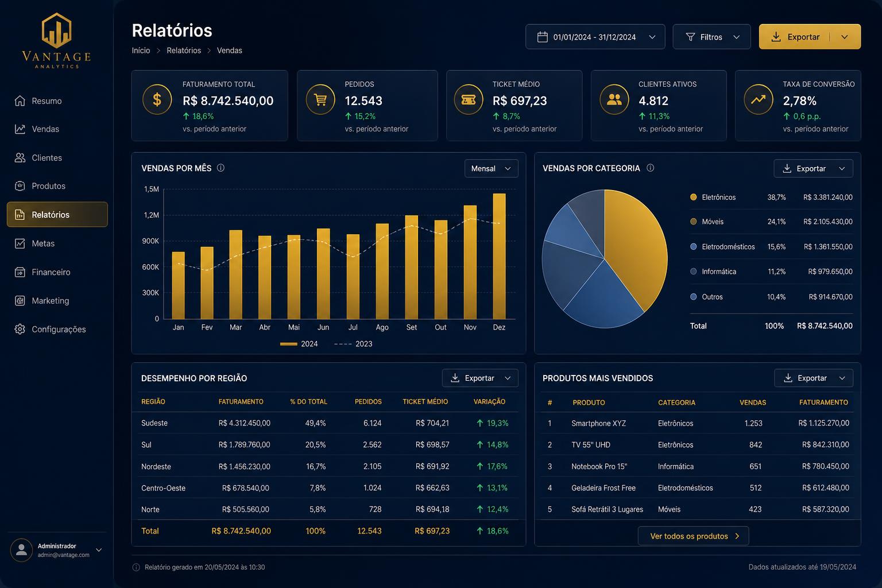Click the Smartphone XYZ product name

[x=598, y=423]
